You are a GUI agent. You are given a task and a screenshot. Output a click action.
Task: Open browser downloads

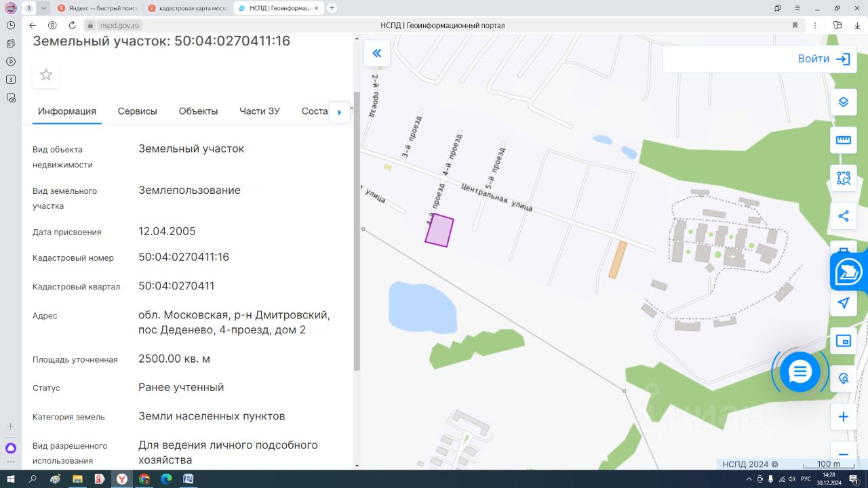pyautogui.click(x=857, y=25)
